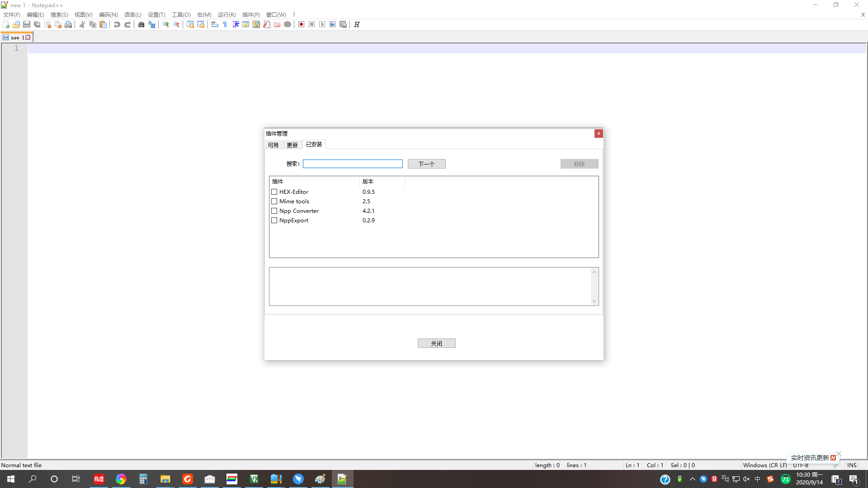Start macro recording with the red record icon

pyautogui.click(x=301, y=24)
